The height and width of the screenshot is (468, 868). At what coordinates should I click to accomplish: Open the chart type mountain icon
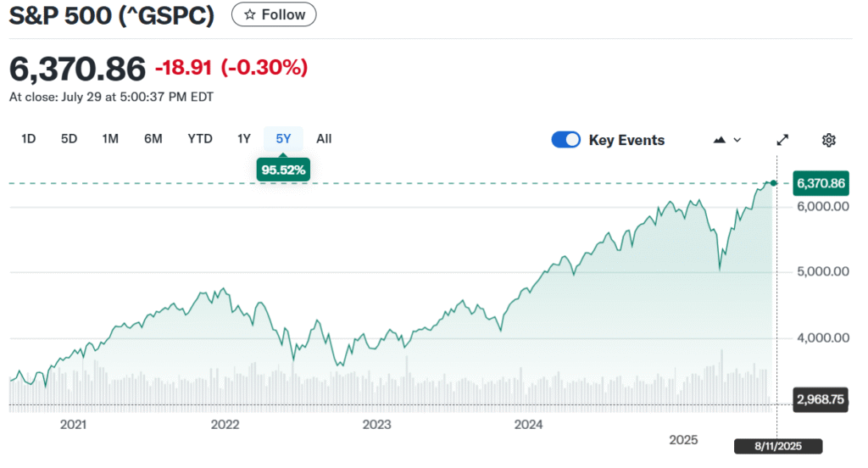[x=720, y=140]
